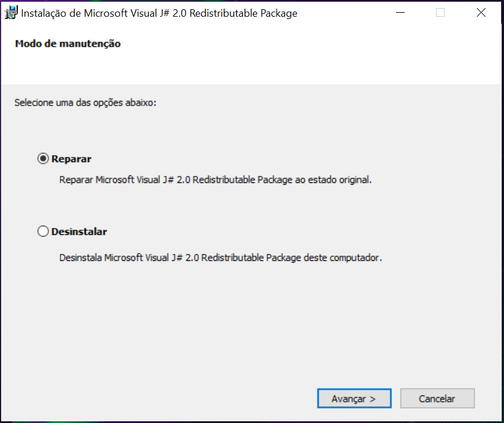
Task: Click the window title text in title bar
Action: [x=159, y=13]
